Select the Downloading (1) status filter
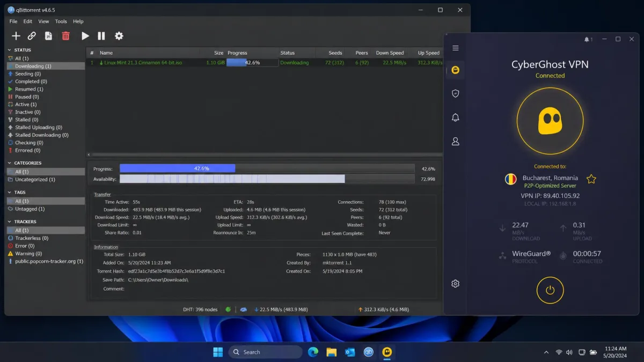Image resolution: width=644 pixels, height=362 pixels. click(46, 66)
